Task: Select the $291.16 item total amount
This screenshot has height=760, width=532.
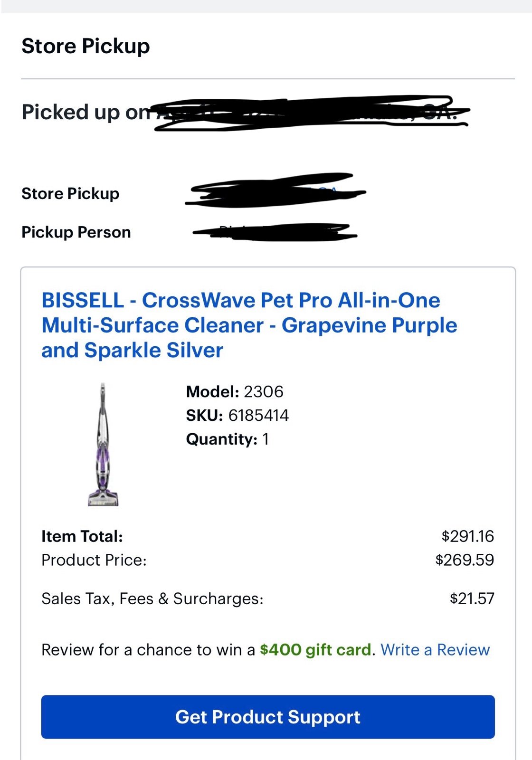Action: [x=468, y=536]
